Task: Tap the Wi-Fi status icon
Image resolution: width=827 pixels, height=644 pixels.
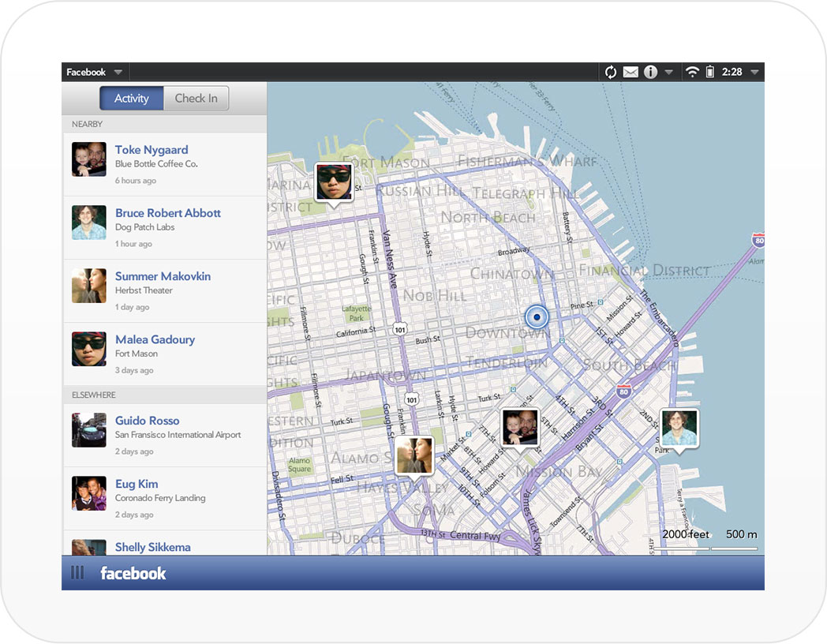Action: 692,72
